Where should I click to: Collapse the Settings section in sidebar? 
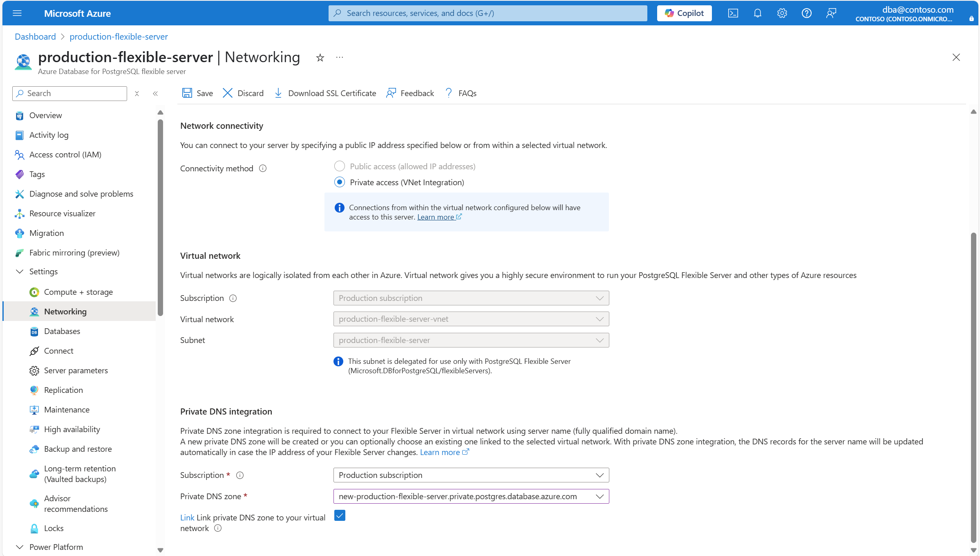click(19, 271)
